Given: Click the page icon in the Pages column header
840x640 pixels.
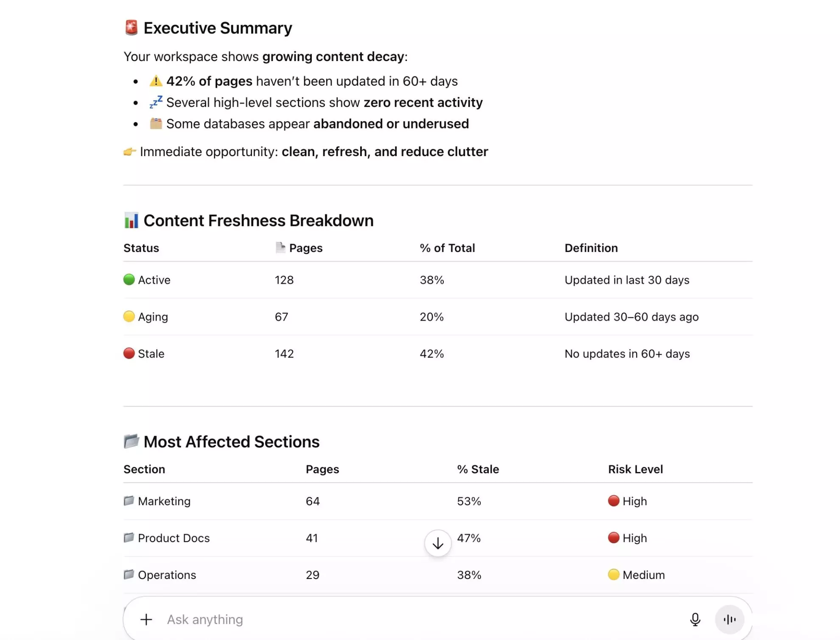Looking at the screenshot, I should coord(280,247).
